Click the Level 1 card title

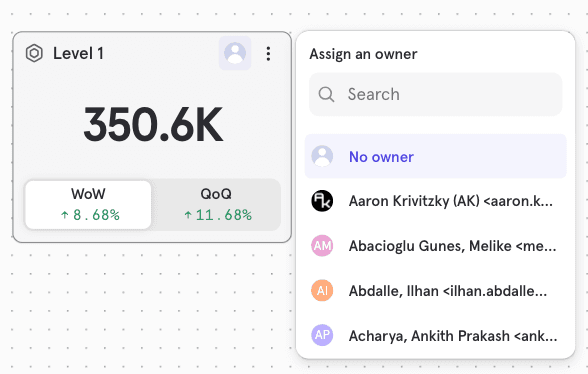pyautogui.click(x=78, y=53)
